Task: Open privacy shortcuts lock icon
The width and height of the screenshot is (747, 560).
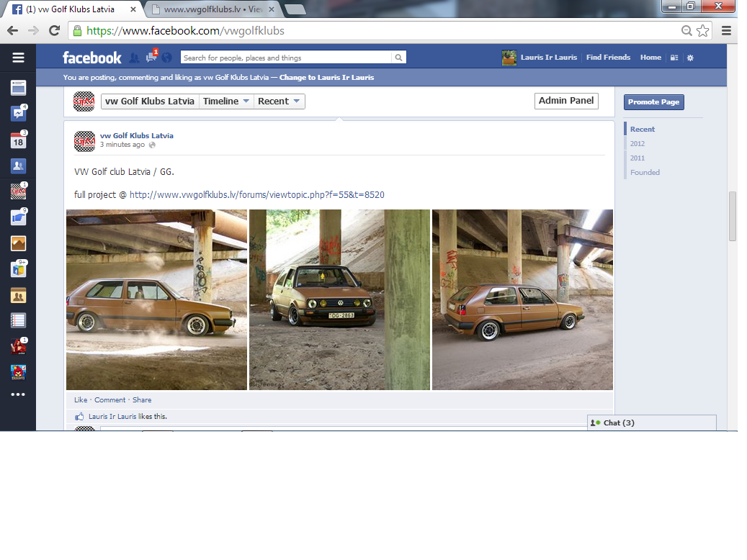Action: (x=674, y=58)
